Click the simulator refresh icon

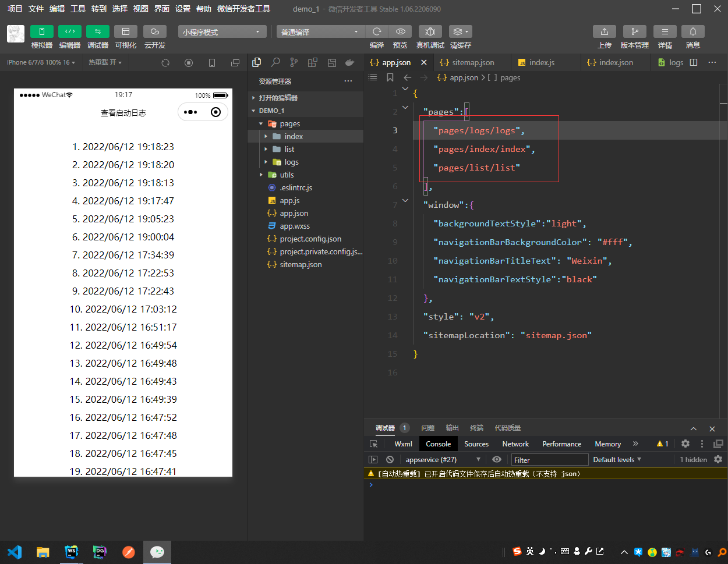click(165, 63)
